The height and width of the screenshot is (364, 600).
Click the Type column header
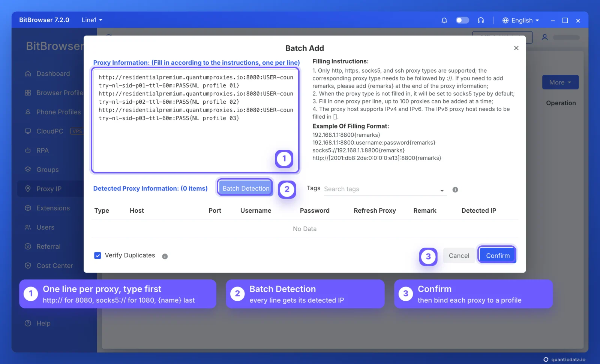point(102,210)
